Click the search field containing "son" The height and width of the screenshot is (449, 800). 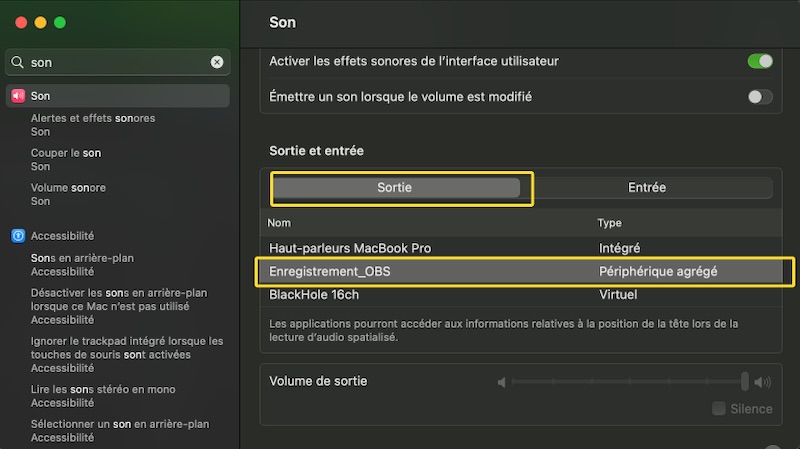pos(115,62)
